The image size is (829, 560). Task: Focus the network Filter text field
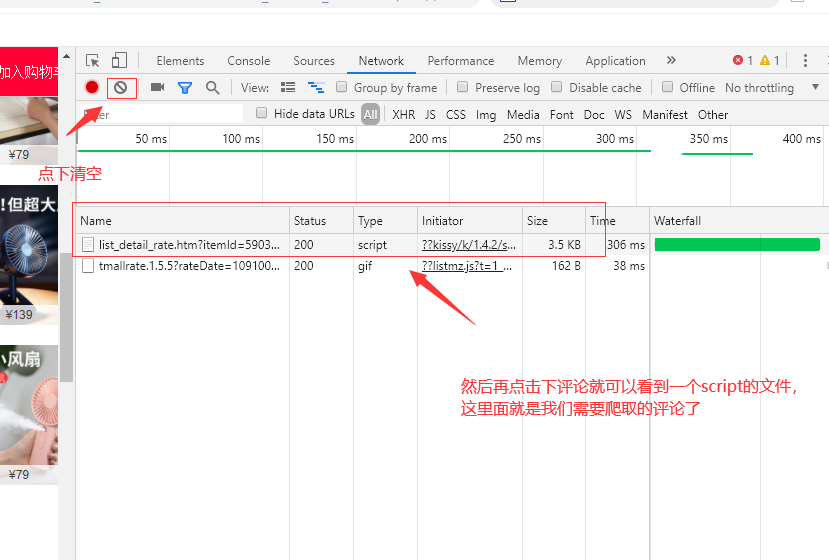(161, 114)
